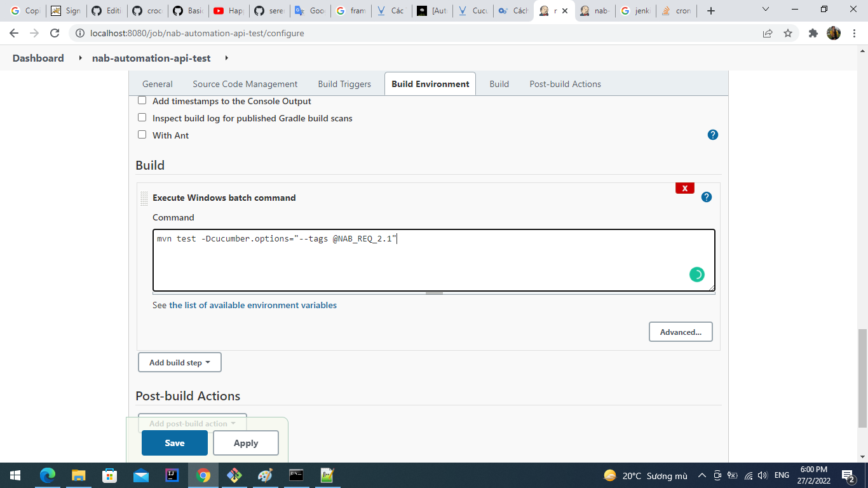This screenshot has height=488, width=868.
Task: Open the Mail app from taskbar
Action: (141, 475)
